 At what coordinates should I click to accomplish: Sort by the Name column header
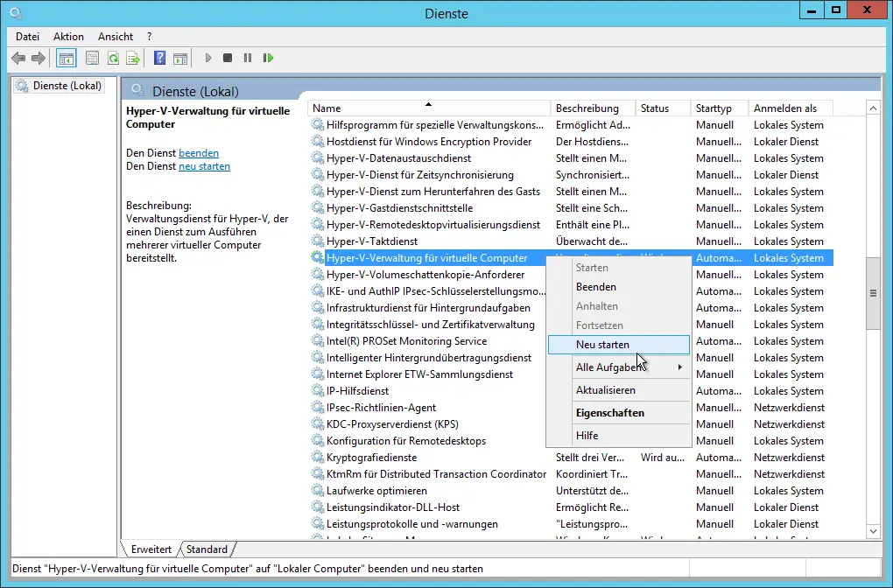click(x=429, y=108)
